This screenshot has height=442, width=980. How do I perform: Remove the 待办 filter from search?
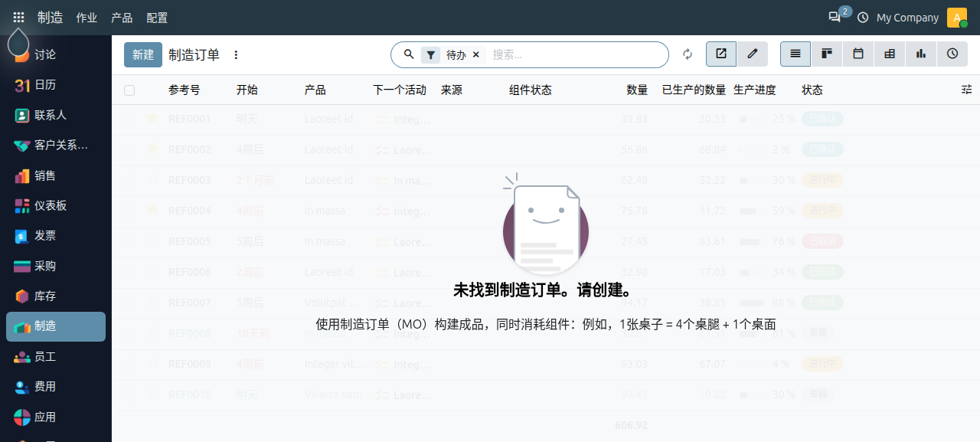pyautogui.click(x=475, y=54)
